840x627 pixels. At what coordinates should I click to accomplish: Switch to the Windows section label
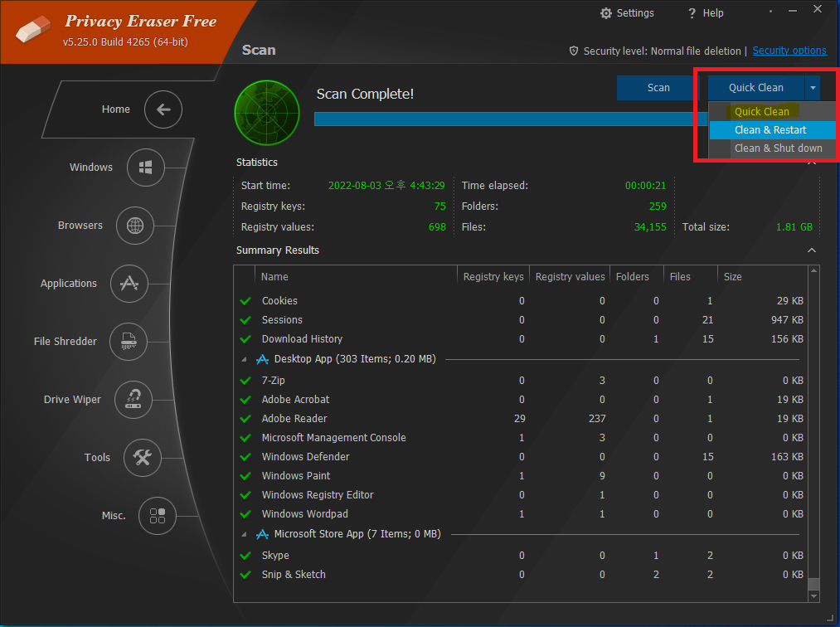[91, 168]
